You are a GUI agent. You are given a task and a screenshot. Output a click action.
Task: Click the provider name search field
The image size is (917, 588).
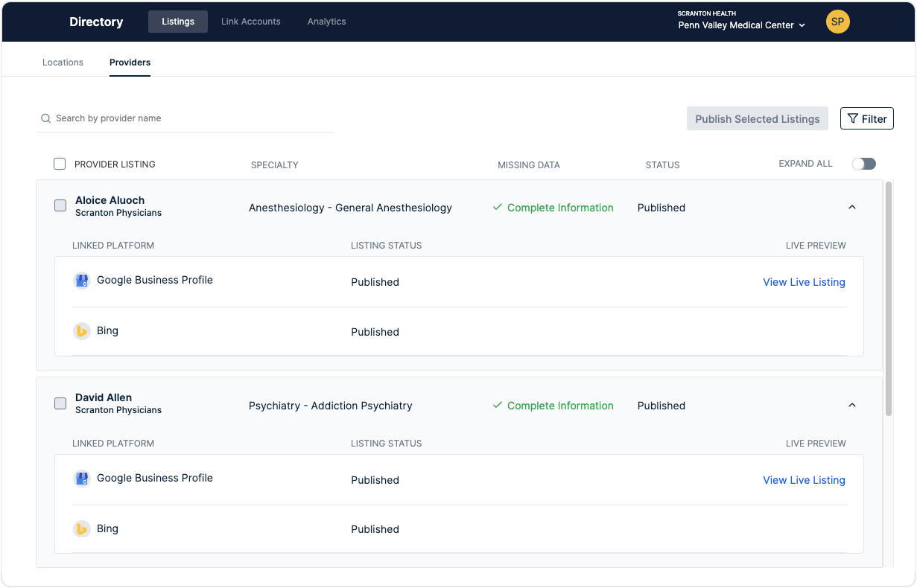pos(190,118)
